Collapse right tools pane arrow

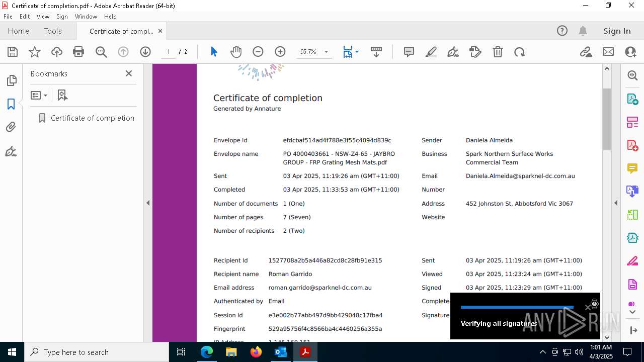[616, 203]
